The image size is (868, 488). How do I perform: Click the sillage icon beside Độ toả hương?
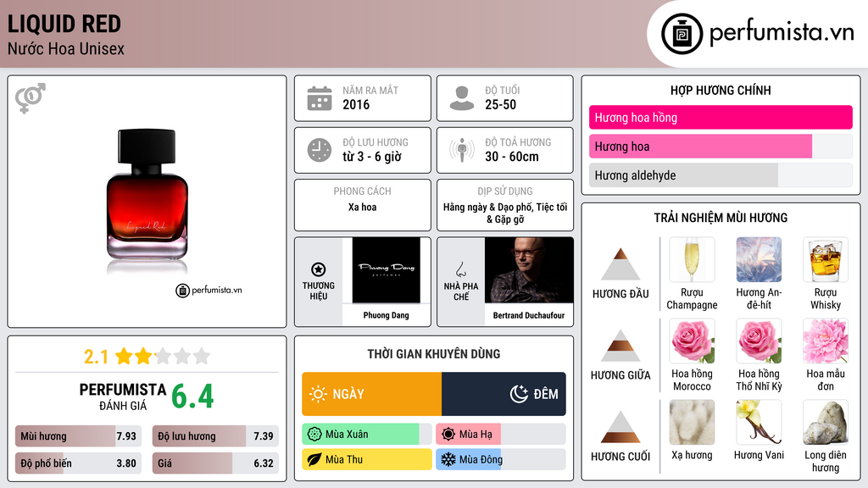tap(462, 150)
